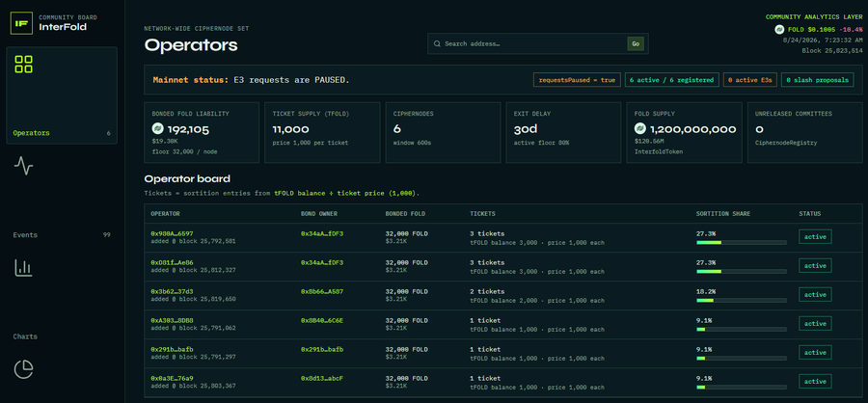The width and height of the screenshot is (868, 403).
Task: Click active status badge for 0xA383…8DB8
Action: point(815,324)
